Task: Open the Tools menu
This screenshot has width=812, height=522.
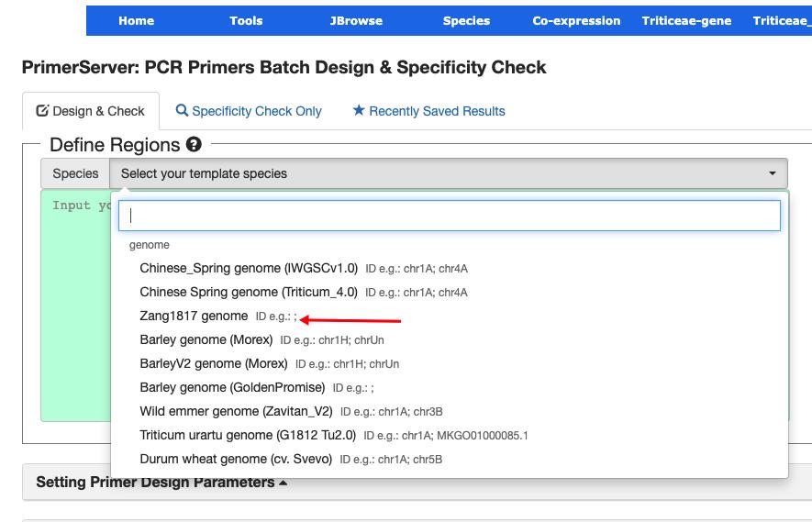Action: point(246,20)
